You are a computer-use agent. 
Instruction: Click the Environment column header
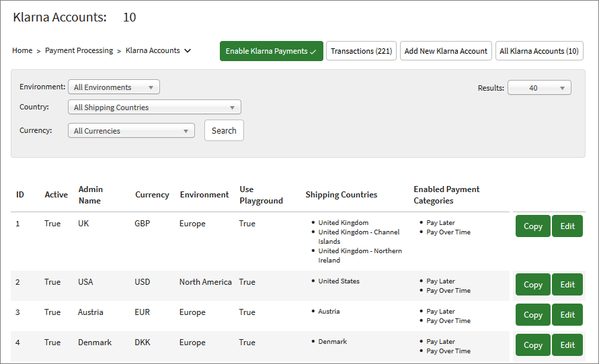(204, 195)
